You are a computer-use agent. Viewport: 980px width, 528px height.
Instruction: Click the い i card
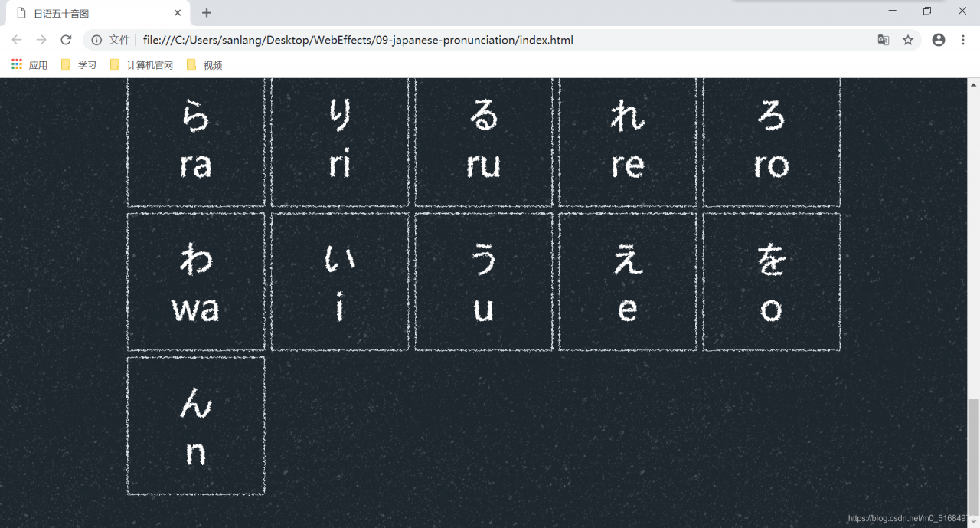(x=340, y=282)
